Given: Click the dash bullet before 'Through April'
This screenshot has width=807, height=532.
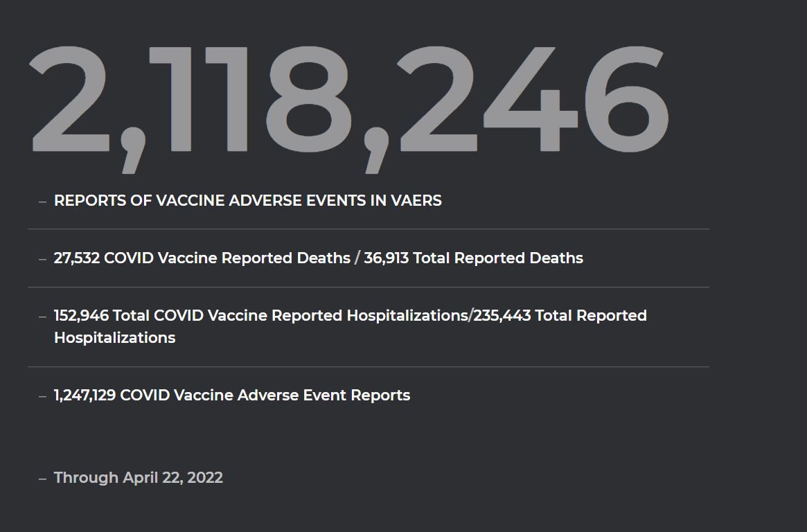Looking at the screenshot, I should tap(43, 479).
